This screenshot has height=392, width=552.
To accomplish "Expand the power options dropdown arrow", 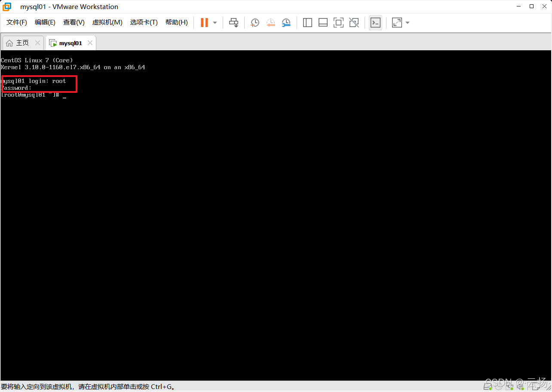I will (x=215, y=22).
